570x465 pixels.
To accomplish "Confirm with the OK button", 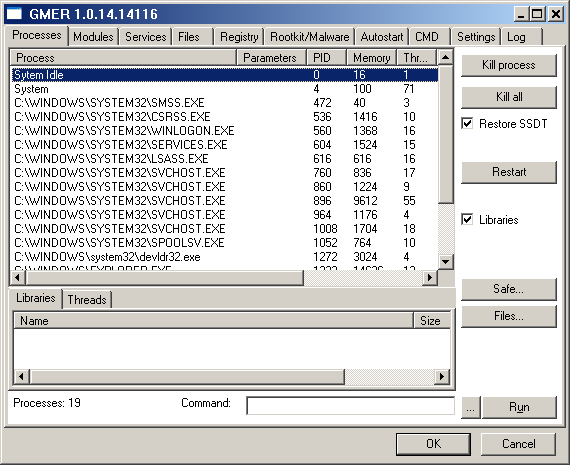I will 433,444.
